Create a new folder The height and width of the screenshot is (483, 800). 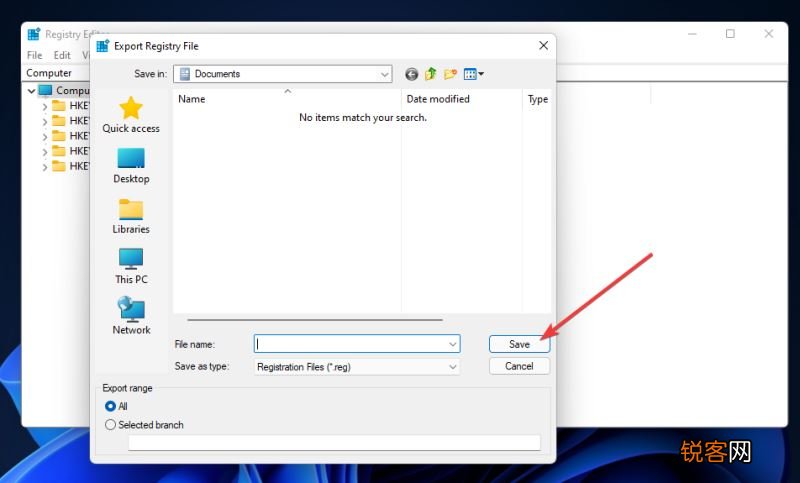[450, 74]
